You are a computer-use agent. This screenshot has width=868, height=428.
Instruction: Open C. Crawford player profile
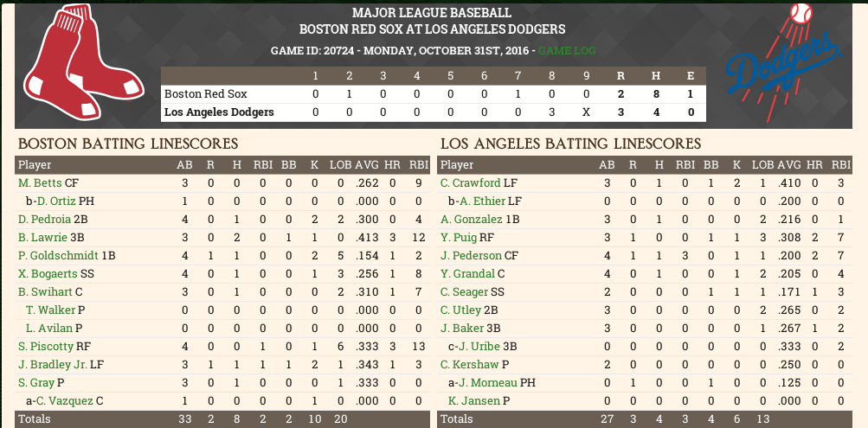coord(471,182)
